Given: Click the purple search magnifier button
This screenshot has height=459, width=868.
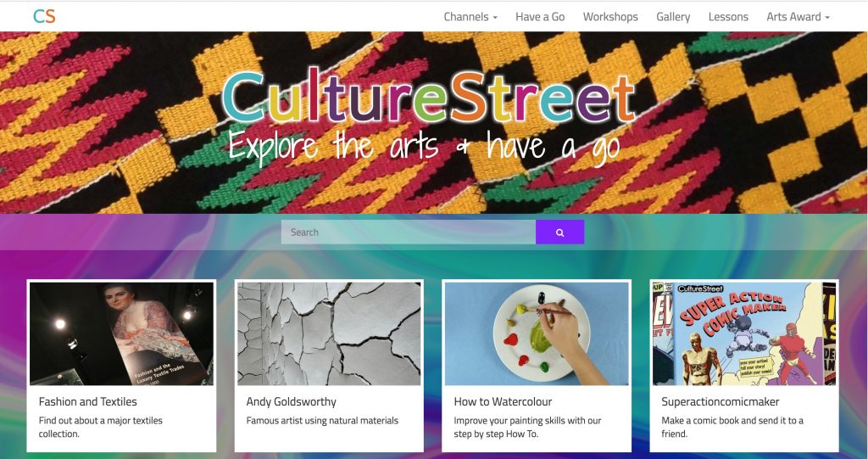Looking at the screenshot, I should (559, 232).
